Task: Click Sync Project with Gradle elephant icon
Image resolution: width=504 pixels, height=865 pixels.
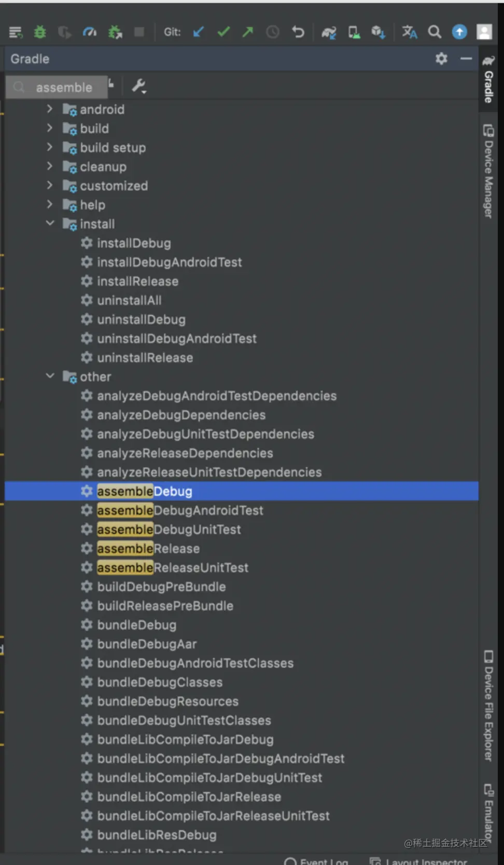Action: (x=329, y=33)
